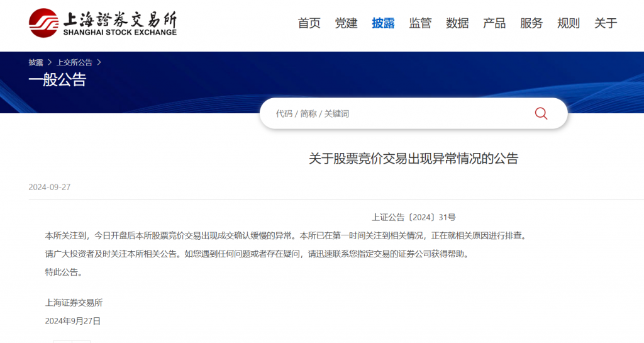Open the 规则 menu item
Screen dimensions: 644x343
coord(569,23)
